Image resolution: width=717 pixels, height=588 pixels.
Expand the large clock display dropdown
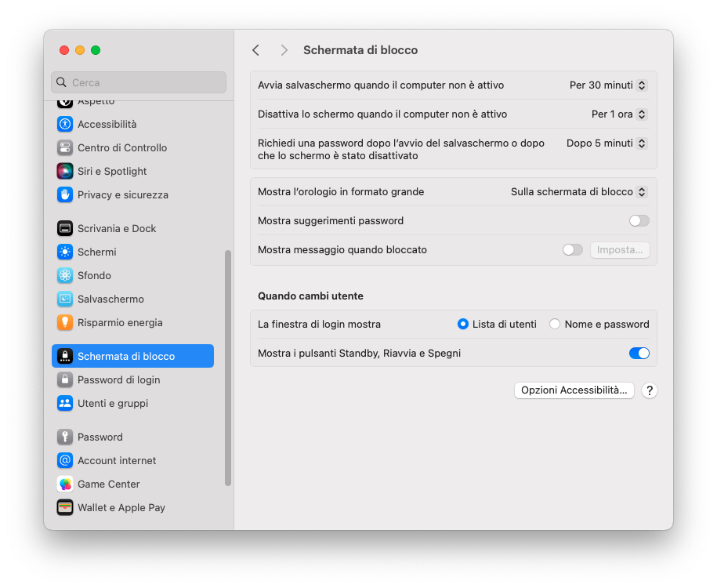578,192
